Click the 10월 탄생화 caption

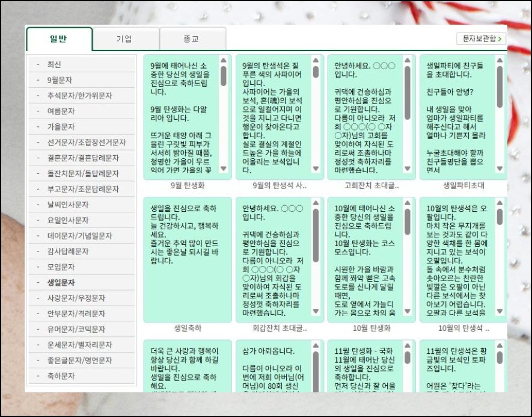point(371,328)
